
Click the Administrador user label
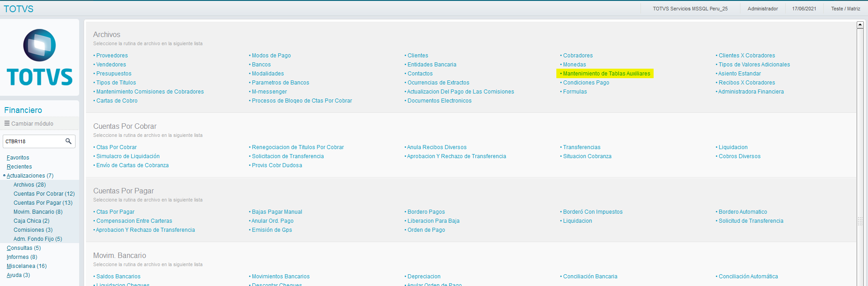point(763,9)
